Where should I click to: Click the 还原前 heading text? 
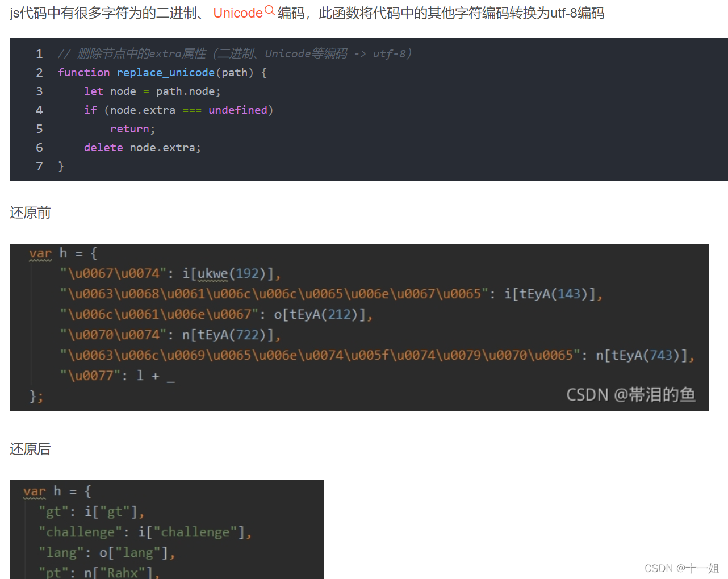pyautogui.click(x=31, y=213)
